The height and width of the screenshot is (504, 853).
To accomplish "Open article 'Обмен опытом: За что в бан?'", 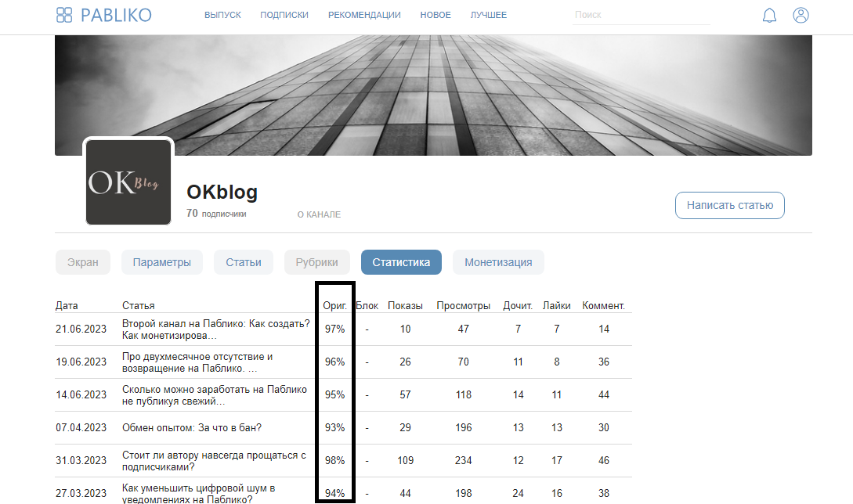I will tap(191, 428).
